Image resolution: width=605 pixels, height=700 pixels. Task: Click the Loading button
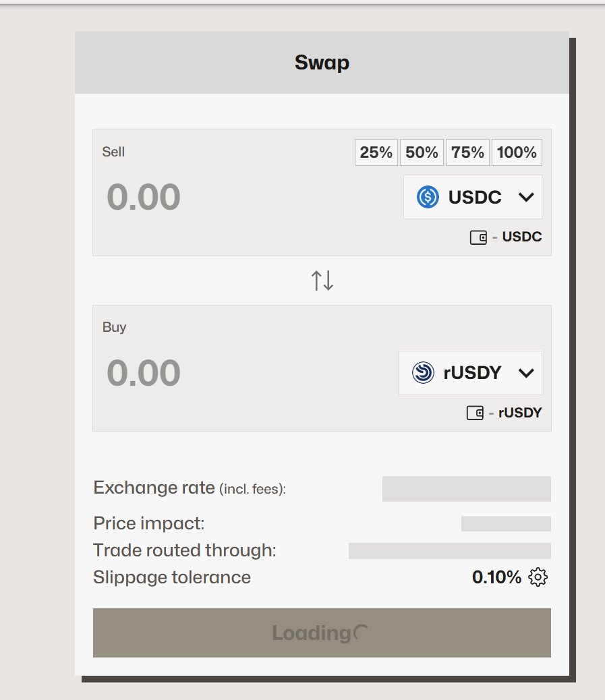click(x=322, y=633)
